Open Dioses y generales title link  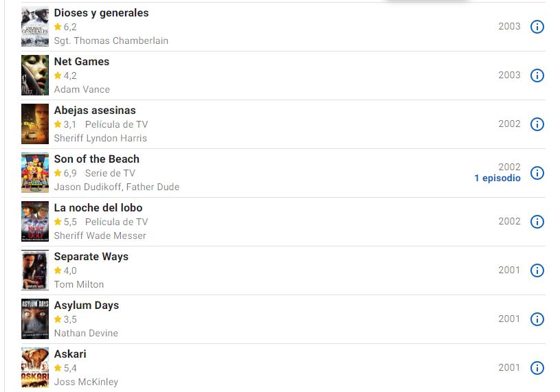coord(101,13)
